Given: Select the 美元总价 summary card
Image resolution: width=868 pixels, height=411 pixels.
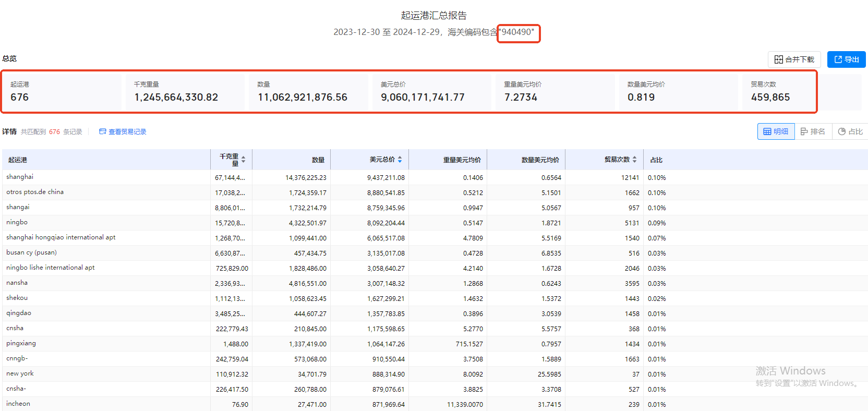Looking at the screenshot, I should point(431,92).
